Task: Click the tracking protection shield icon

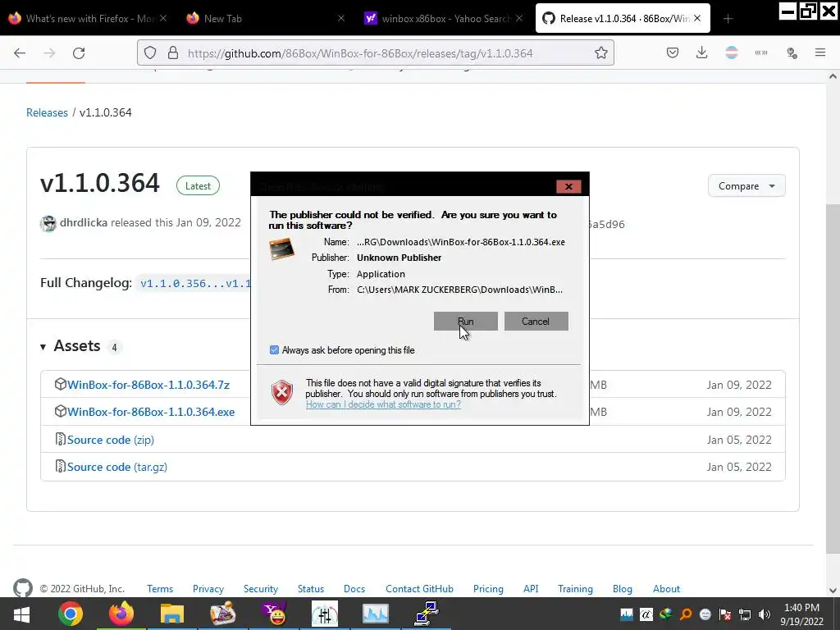Action: (x=150, y=53)
